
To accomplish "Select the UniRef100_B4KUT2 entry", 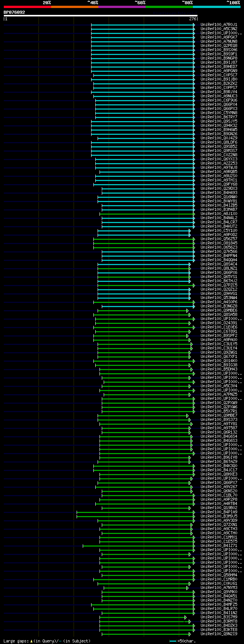I will pos(219,227).
